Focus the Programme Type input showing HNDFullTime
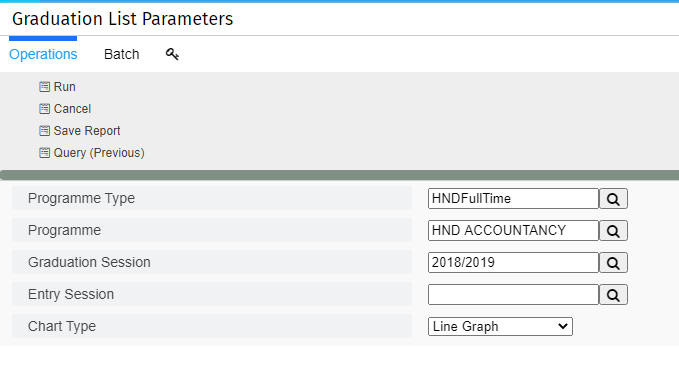Image resolution: width=679 pixels, height=370 pixels. click(513, 199)
